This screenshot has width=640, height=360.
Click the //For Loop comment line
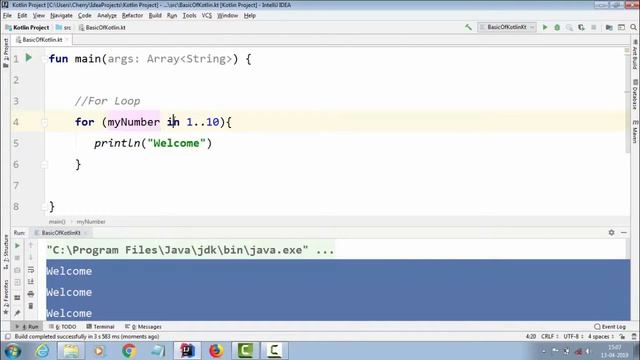(107, 101)
